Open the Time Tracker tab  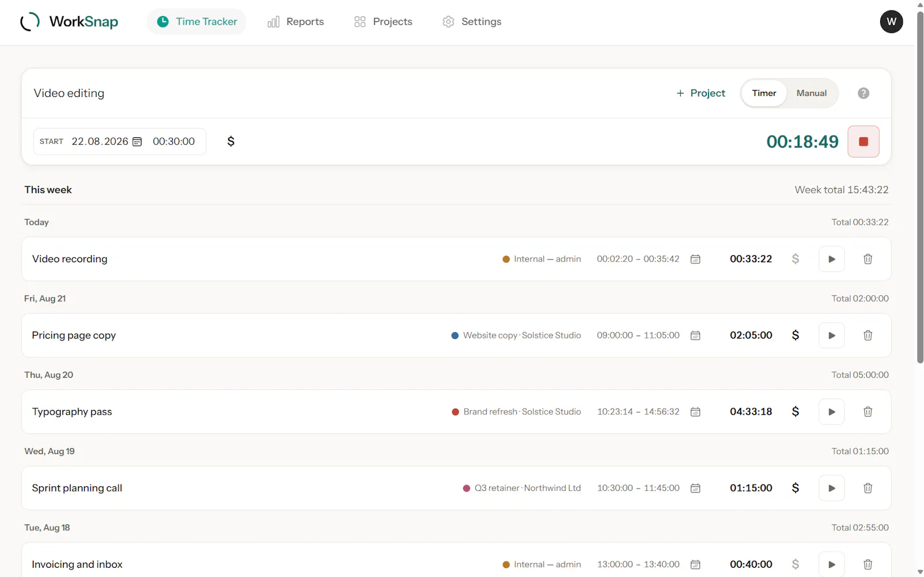[196, 21]
